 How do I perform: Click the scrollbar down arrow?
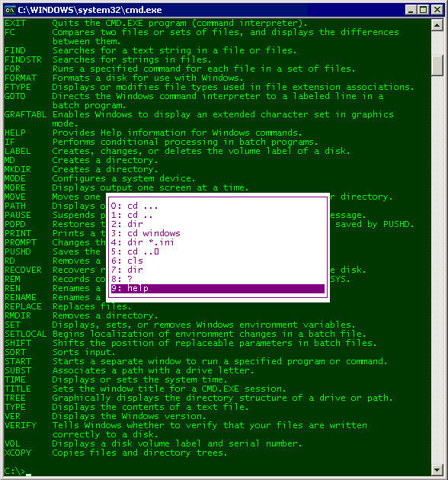point(437,469)
